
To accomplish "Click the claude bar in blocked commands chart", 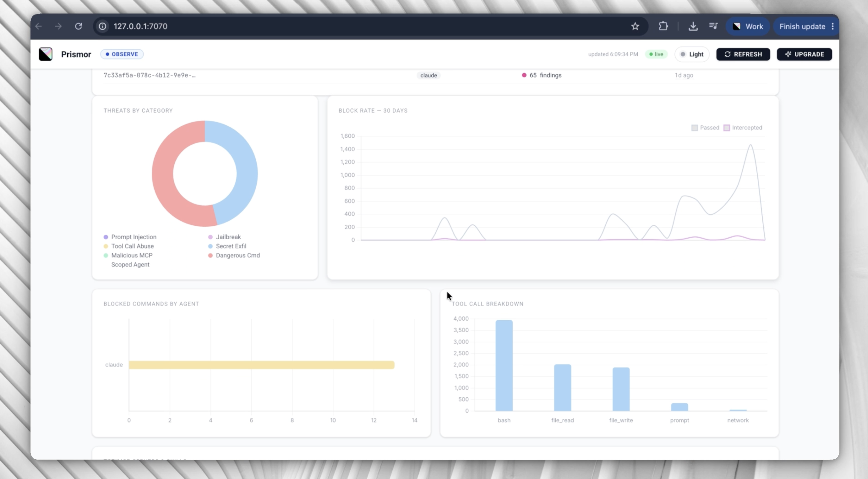I will (x=261, y=365).
